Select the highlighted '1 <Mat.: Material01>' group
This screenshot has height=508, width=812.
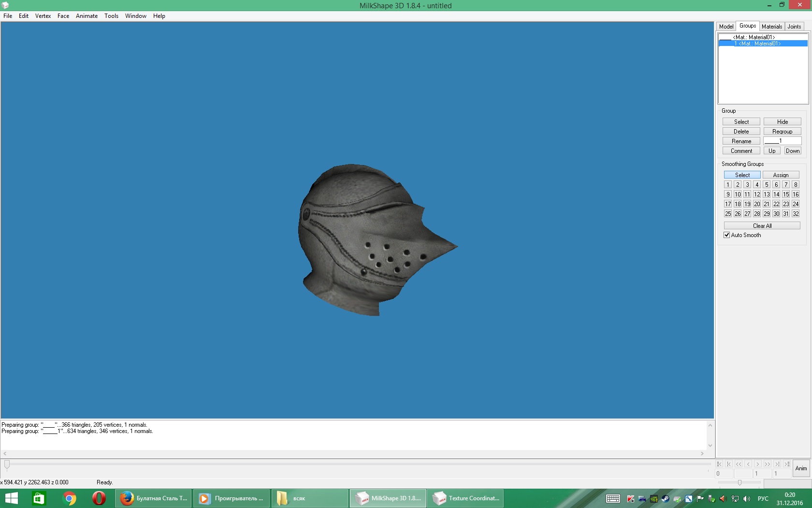pyautogui.click(x=763, y=44)
